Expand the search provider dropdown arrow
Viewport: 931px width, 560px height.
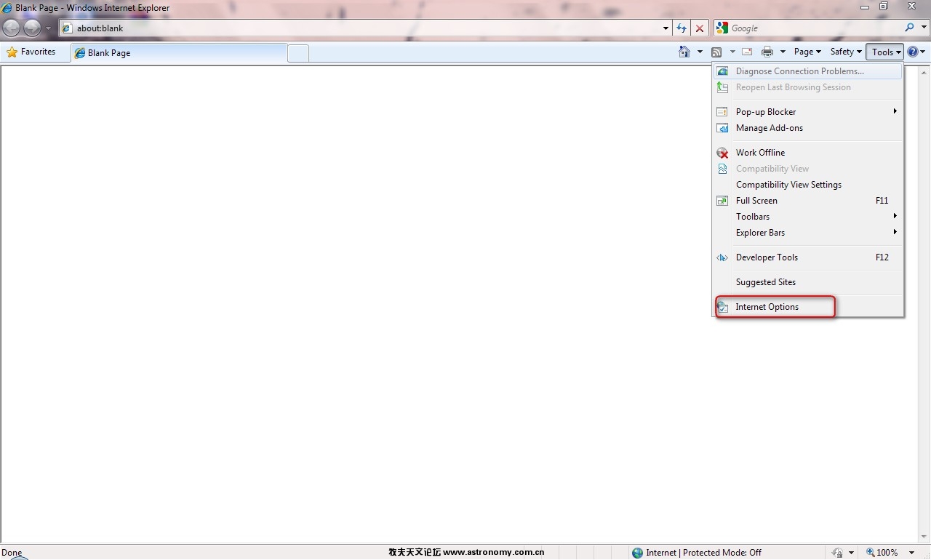923,28
